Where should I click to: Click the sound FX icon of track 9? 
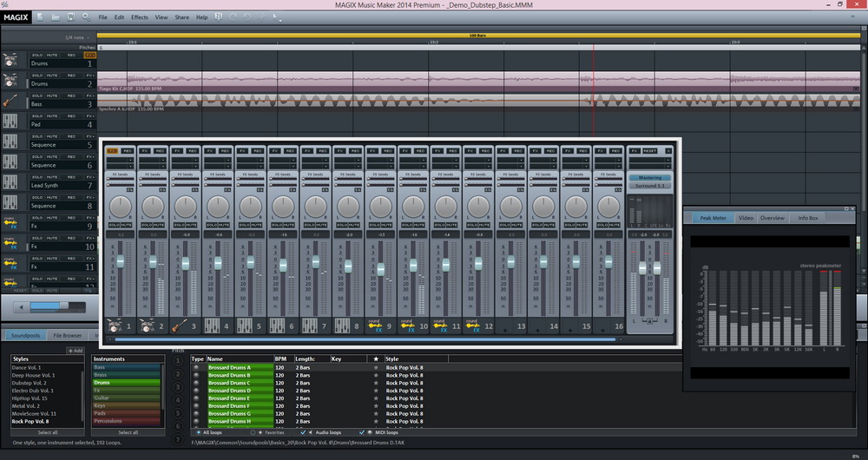pyautogui.click(x=10, y=222)
